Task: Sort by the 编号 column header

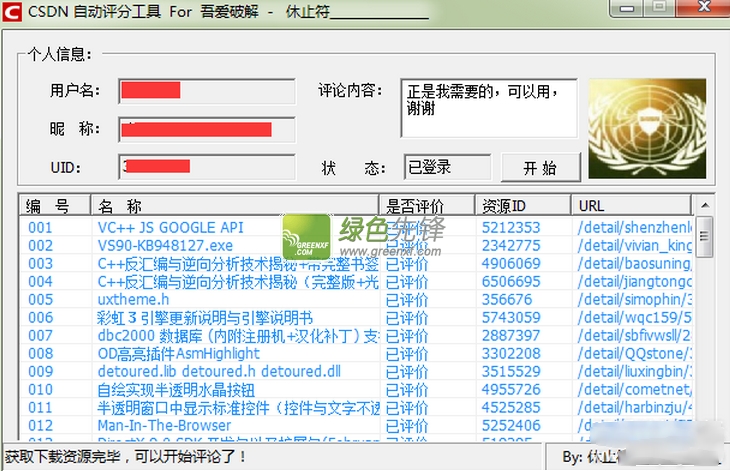Action: coord(54,205)
